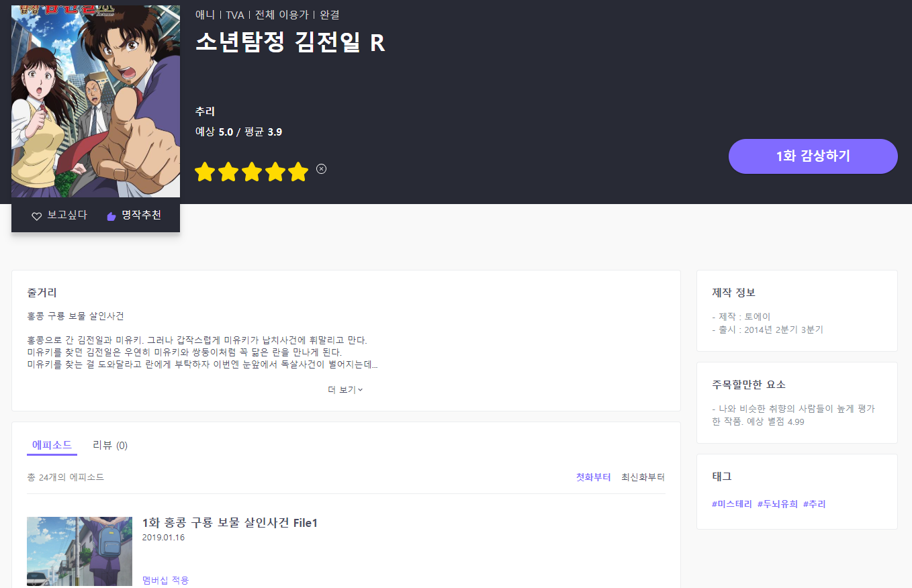Expand synopsis with 더 보기
912x588 pixels.
point(345,390)
